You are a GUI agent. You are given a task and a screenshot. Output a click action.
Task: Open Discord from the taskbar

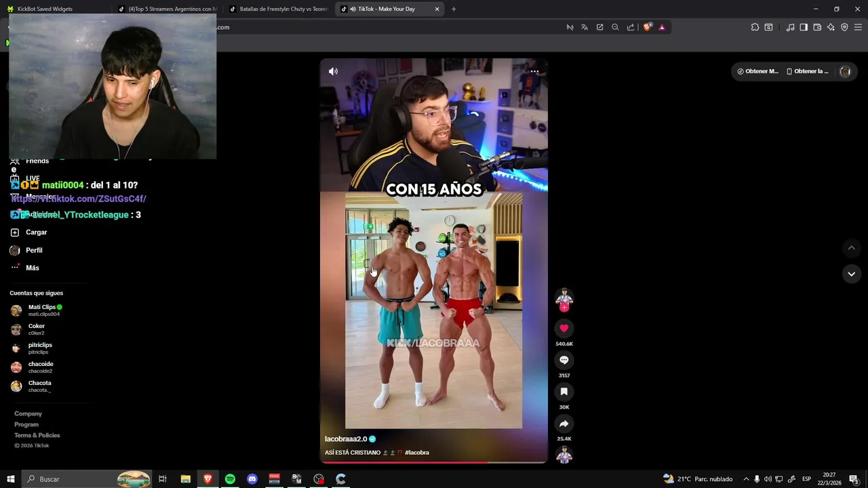pyautogui.click(x=252, y=479)
